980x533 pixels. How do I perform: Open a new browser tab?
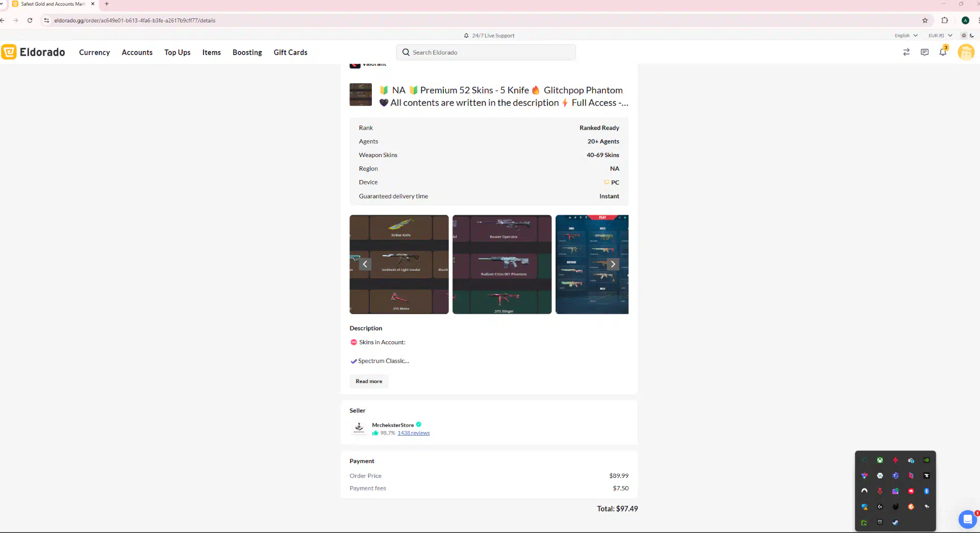click(107, 4)
